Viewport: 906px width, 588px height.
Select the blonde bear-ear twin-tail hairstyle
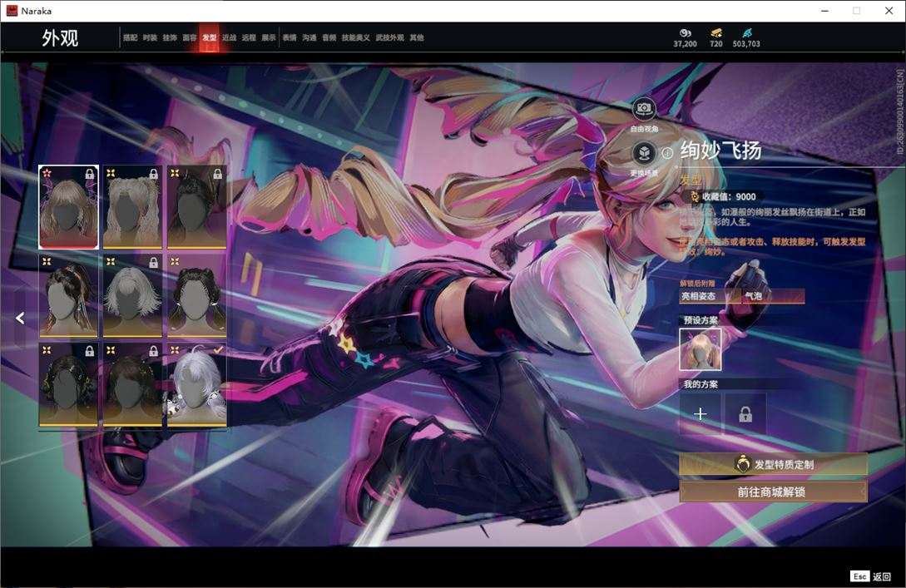coord(132,207)
